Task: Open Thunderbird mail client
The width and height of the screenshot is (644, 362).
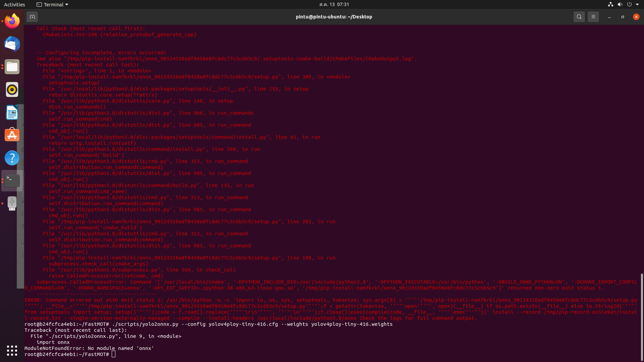Action: [x=12, y=44]
